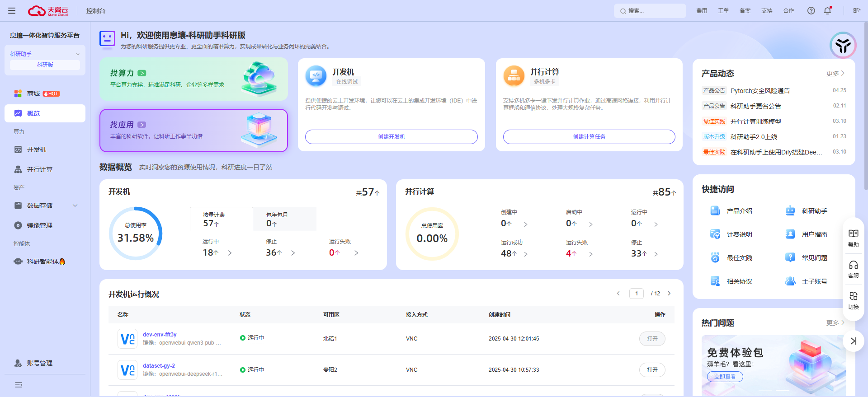This screenshot has height=397, width=868.
Task: Expand 并行计算 运行成功 48 chevron
Action: (526, 254)
